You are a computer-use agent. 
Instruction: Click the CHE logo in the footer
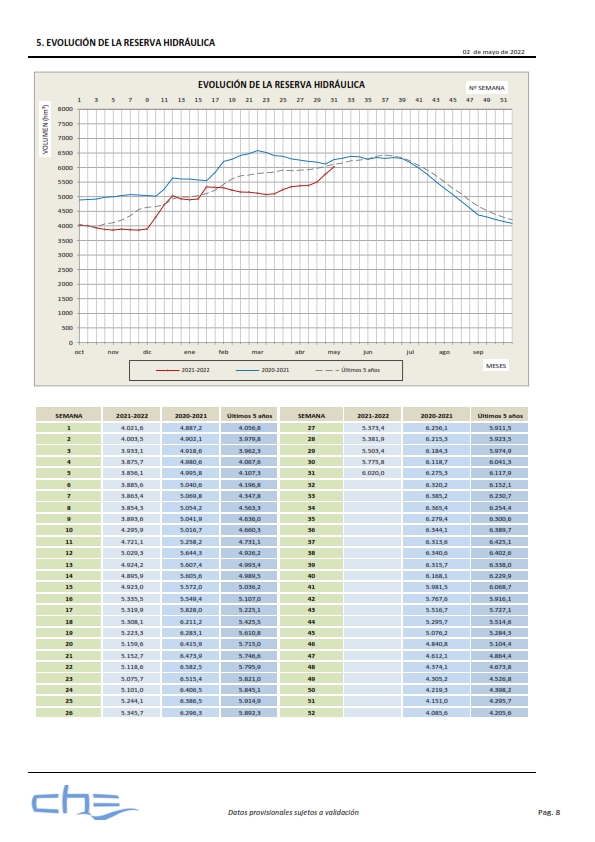84,802
